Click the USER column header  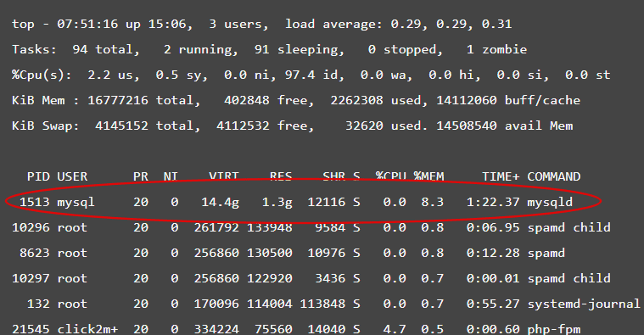(x=72, y=176)
